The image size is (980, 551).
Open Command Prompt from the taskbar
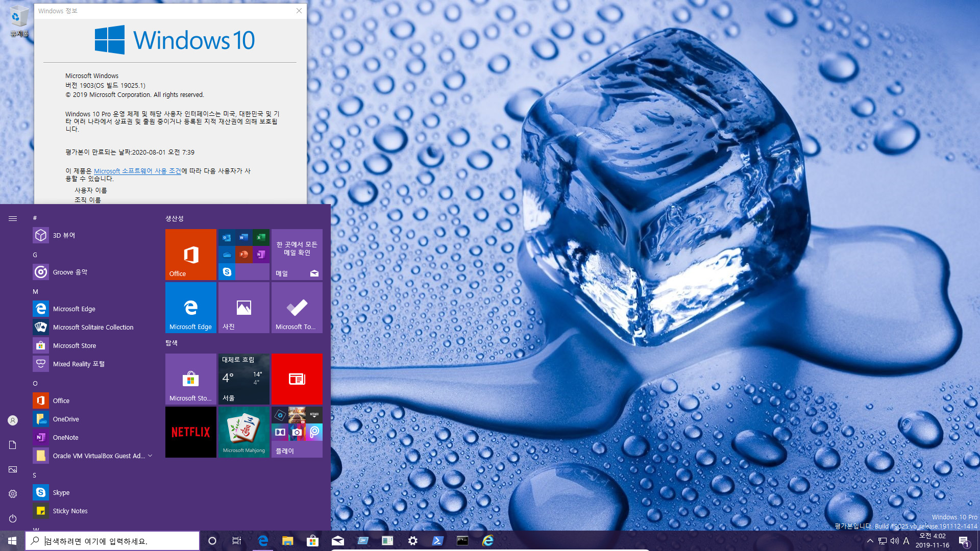[x=462, y=541]
